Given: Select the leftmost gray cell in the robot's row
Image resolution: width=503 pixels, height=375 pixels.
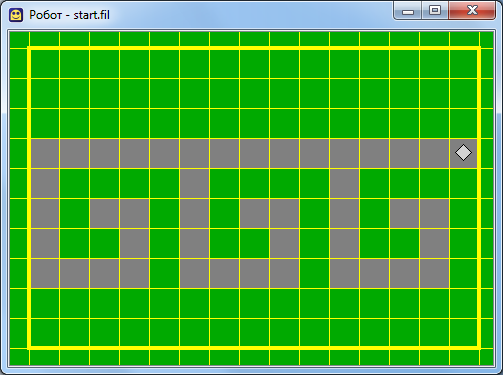Looking at the screenshot, I should point(45,154).
